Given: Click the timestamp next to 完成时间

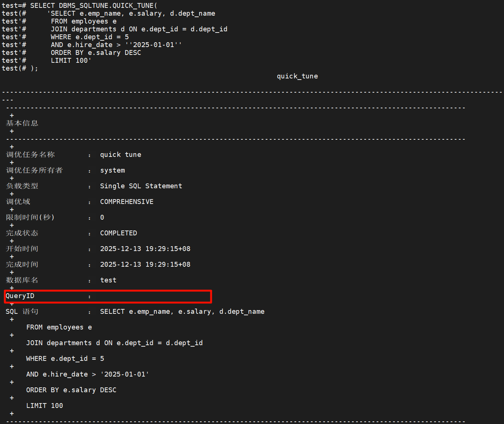Looking at the screenshot, I should point(145,264).
